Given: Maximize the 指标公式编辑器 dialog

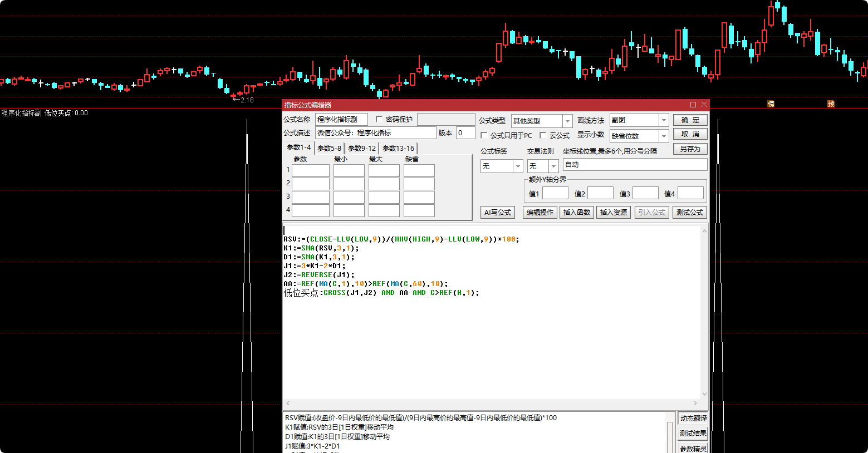Looking at the screenshot, I should tap(693, 105).
